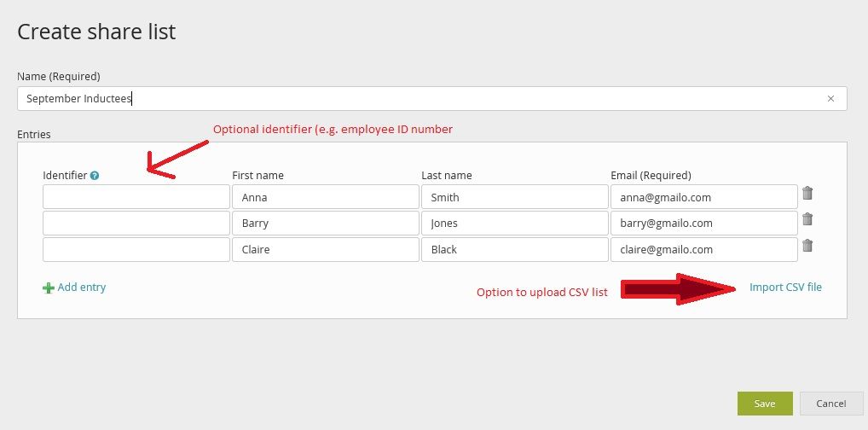Delete the Anna Smith entry row

click(x=807, y=194)
